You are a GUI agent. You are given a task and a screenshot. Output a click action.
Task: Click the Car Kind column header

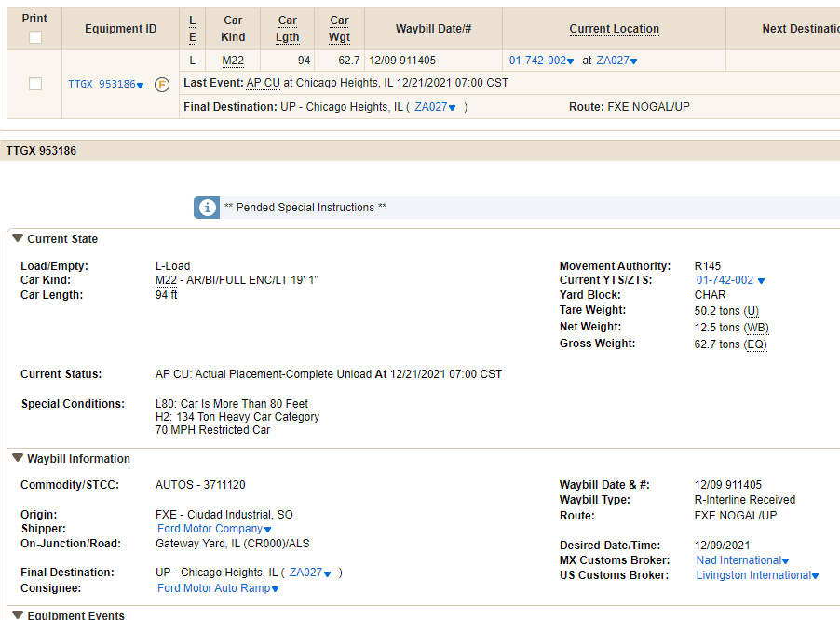(x=233, y=29)
